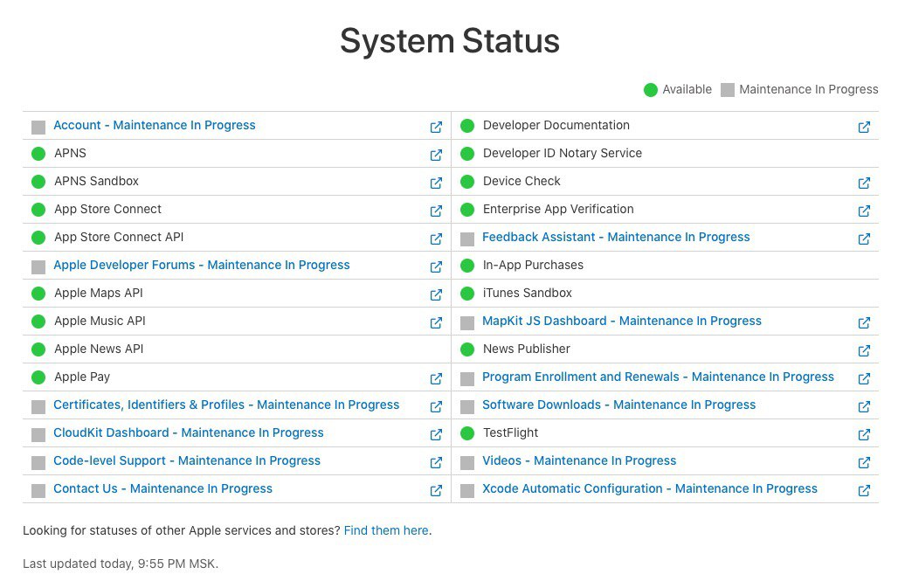Viewport: 898px width, 588px height.
Task: Click the 'Last updated today, 9:55 PM MSK' text
Action: click(x=121, y=564)
